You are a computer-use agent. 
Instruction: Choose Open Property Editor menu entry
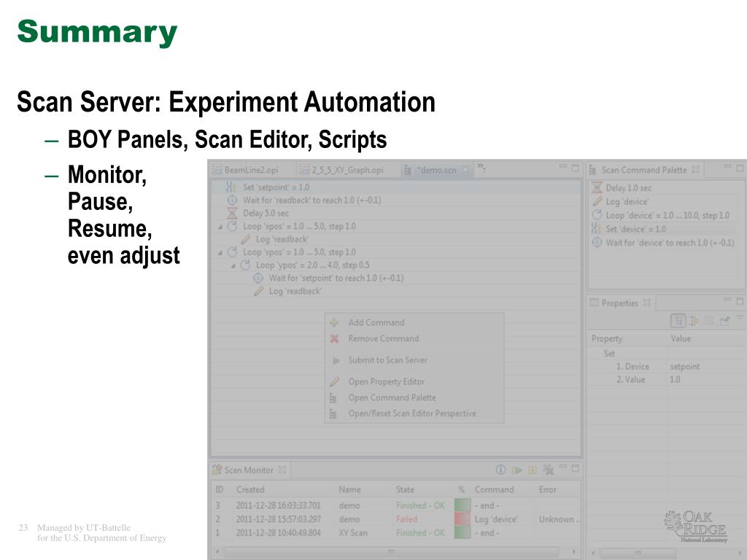click(x=414, y=381)
